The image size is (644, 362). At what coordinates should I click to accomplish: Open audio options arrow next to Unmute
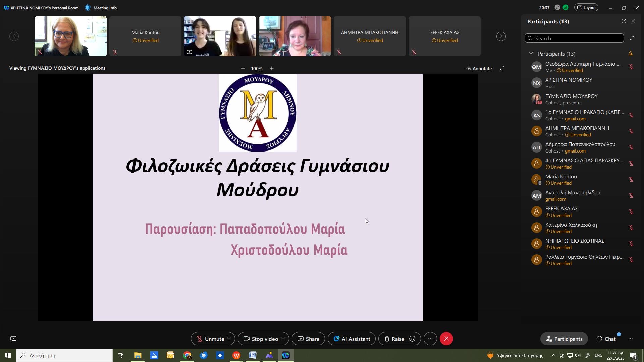[x=229, y=339]
